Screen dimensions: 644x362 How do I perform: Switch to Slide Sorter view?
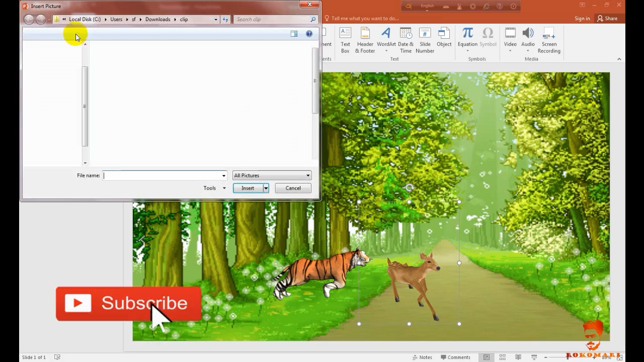coord(503,357)
